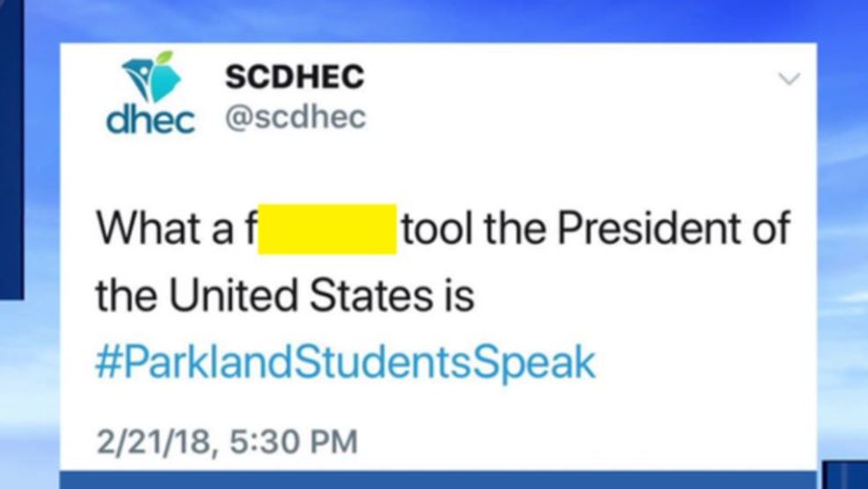Select the time "5:30 PM" in the timestamp
This screenshot has width=868, height=489.
click(x=293, y=441)
